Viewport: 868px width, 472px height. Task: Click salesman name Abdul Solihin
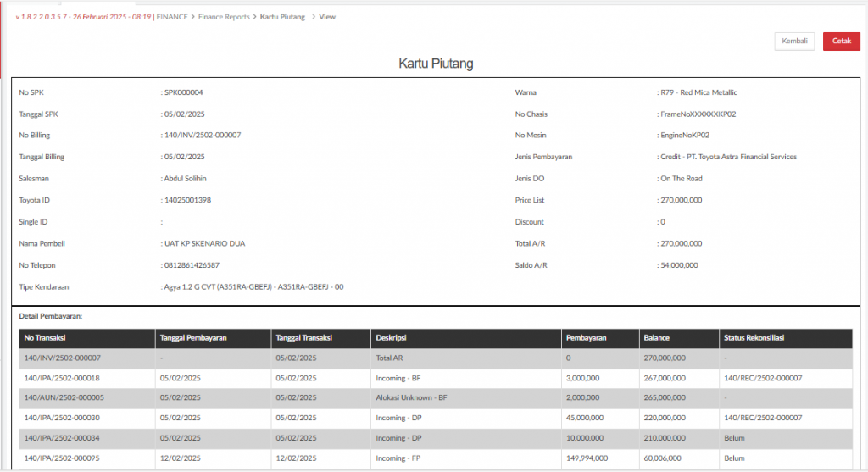click(x=186, y=179)
